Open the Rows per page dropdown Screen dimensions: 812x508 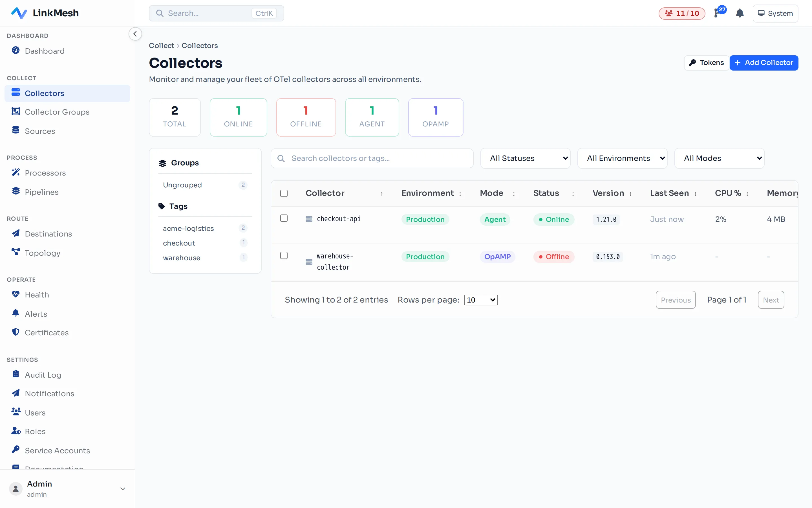click(x=481, y=300)
